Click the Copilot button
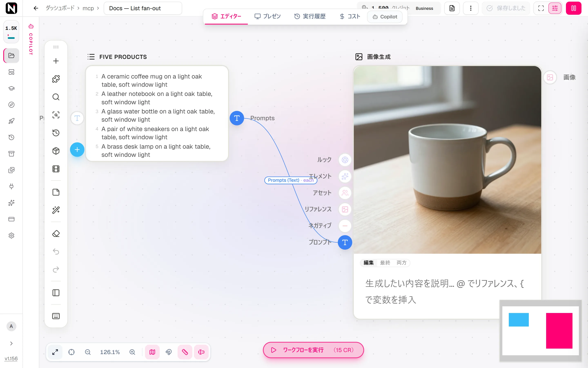 coord(385,17)
